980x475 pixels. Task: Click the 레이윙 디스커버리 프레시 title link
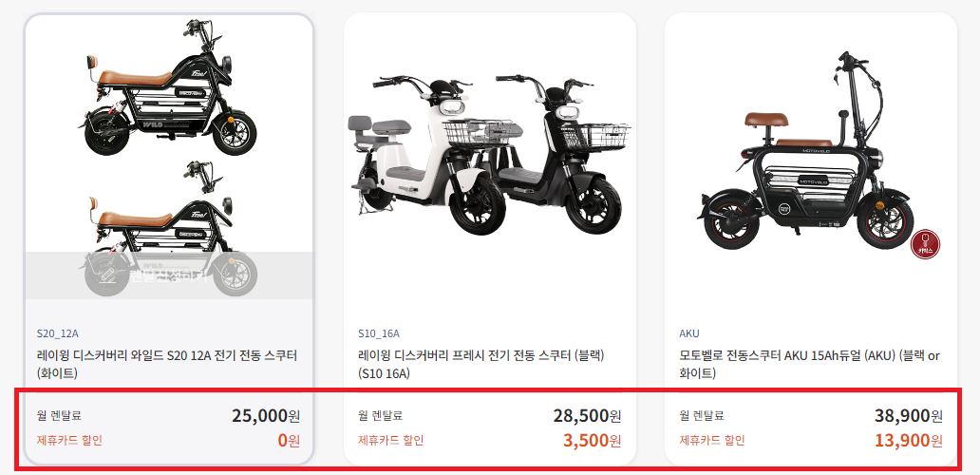[x=481, y=365]
